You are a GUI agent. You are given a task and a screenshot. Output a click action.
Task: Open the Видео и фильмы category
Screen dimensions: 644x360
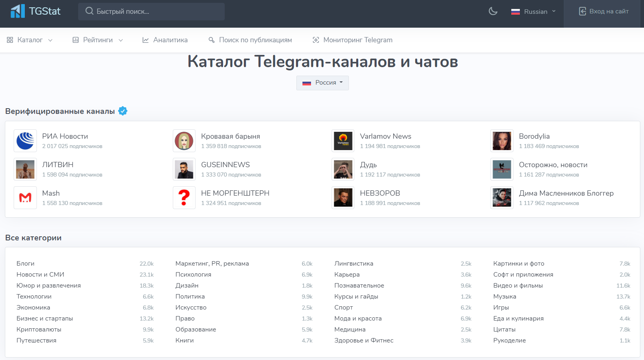click(x=518, y=286)
